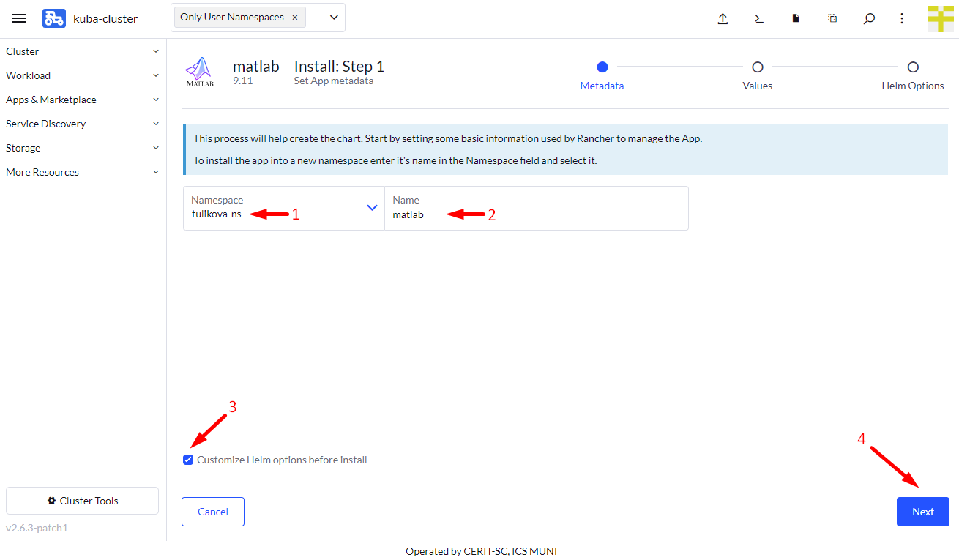This screenshot has width=959, height=560.
Task: Download the KubeConfig file icon
Action: click(796, 19)
